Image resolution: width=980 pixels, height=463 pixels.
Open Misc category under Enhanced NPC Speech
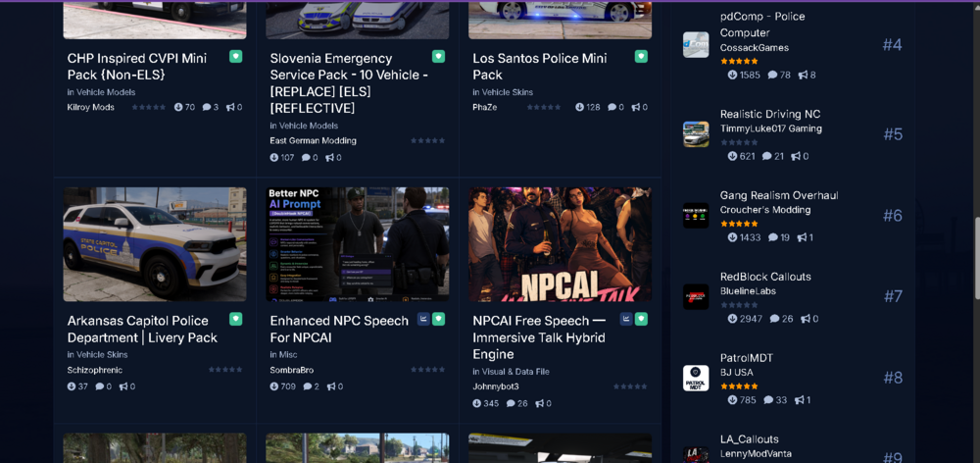[x=288, y=354]
